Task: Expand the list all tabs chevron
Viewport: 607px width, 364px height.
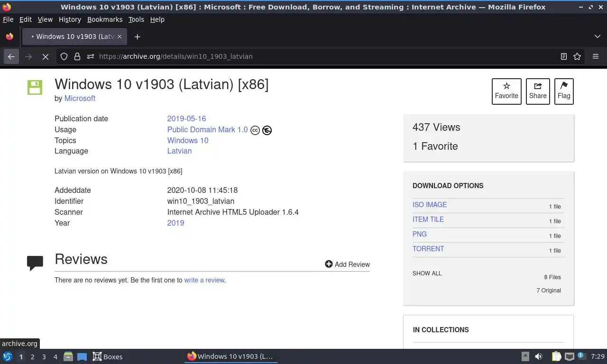Action: coord(598,36)
